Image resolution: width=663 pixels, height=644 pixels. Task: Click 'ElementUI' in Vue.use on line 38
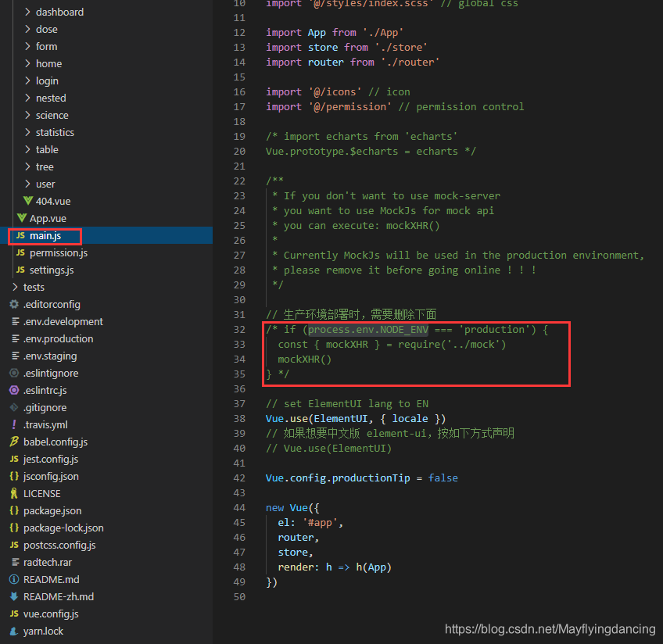click(341, 419)
